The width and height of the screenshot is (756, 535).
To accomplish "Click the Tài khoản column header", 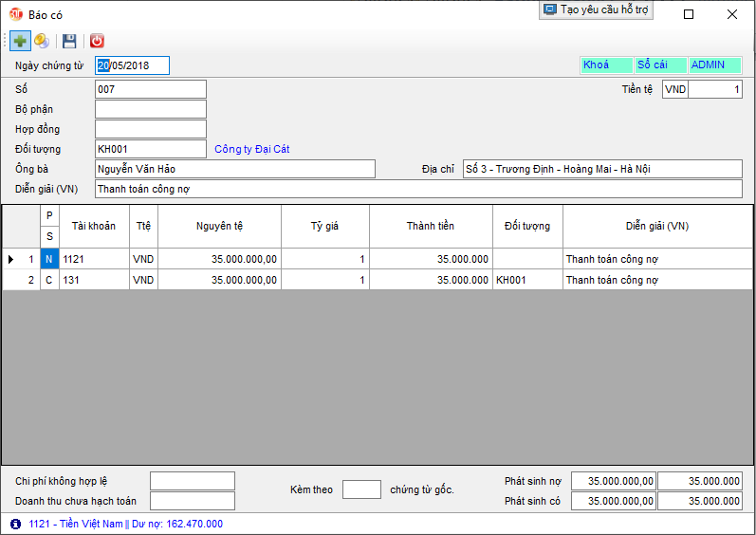I will point(93,226).
